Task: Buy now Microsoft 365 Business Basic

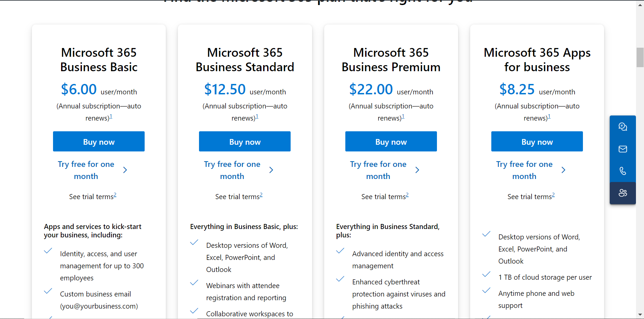Action: pyautogui.click(x=99, y=141)
